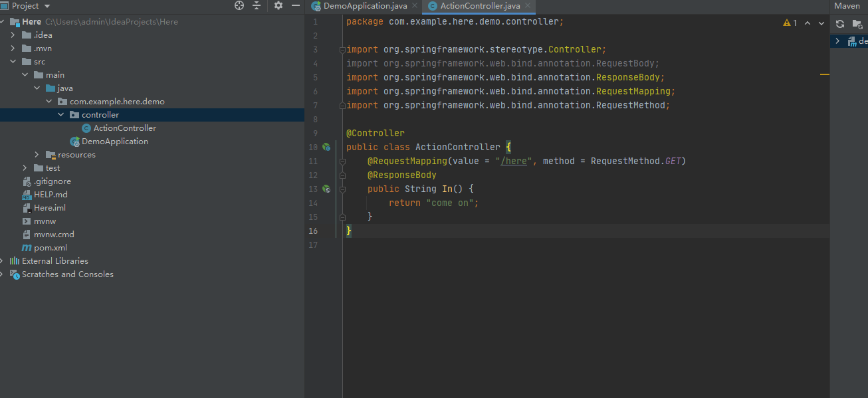Toggle the import block fold marker
868x398 pixels.
342,50
